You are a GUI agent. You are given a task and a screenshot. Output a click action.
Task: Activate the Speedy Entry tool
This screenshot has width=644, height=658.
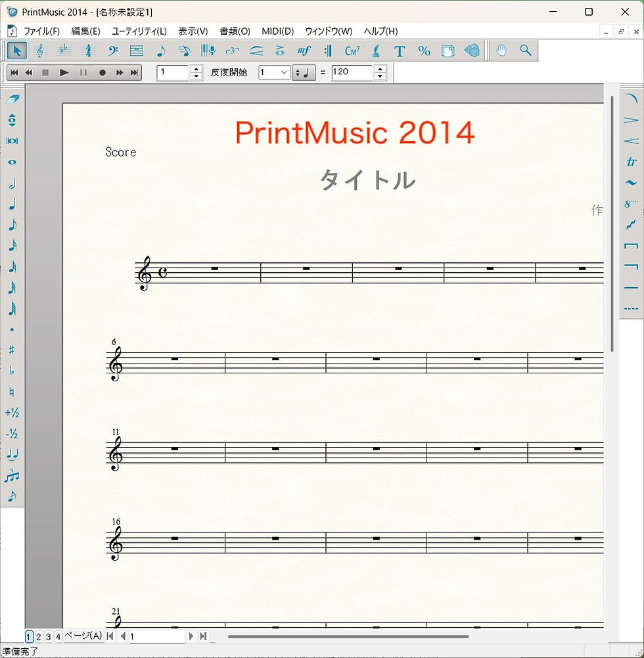(184, 51)
